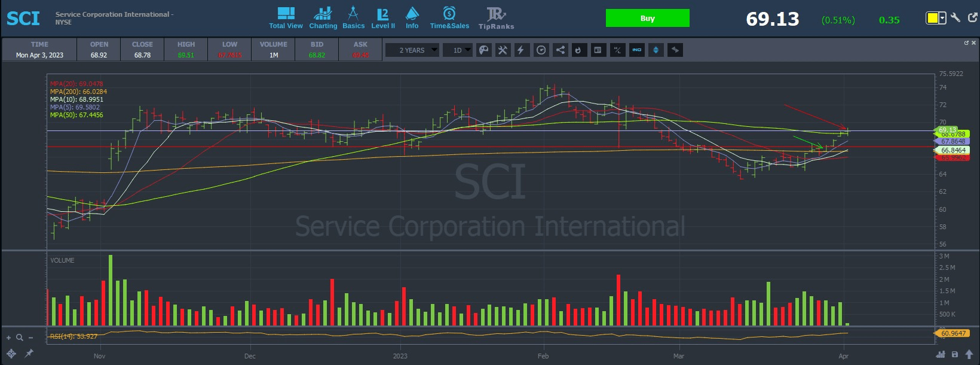This screenshot has height=365, width=980.
Task: Open the Total View panel
Action: click(x=286, y=18)
